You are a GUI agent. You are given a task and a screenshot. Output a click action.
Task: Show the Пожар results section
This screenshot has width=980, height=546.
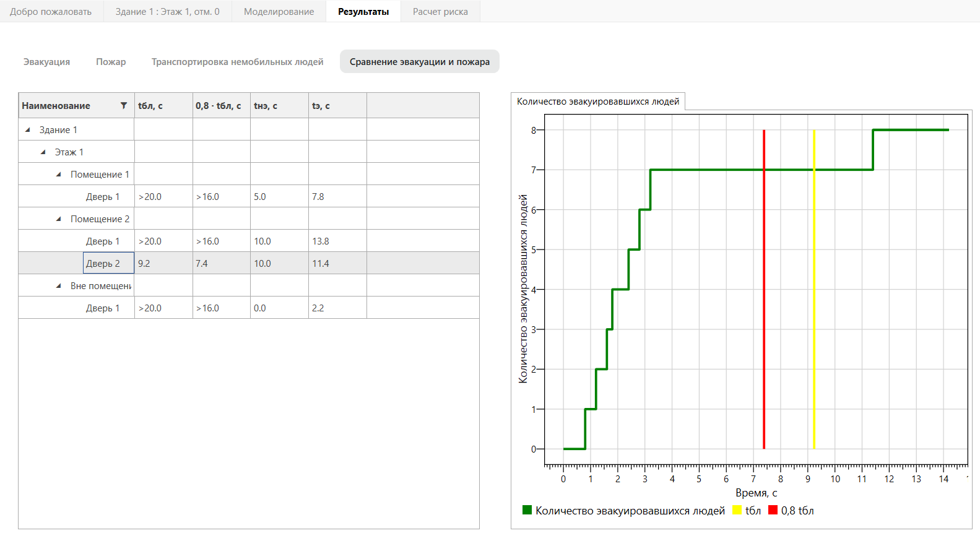pos(111,62)
